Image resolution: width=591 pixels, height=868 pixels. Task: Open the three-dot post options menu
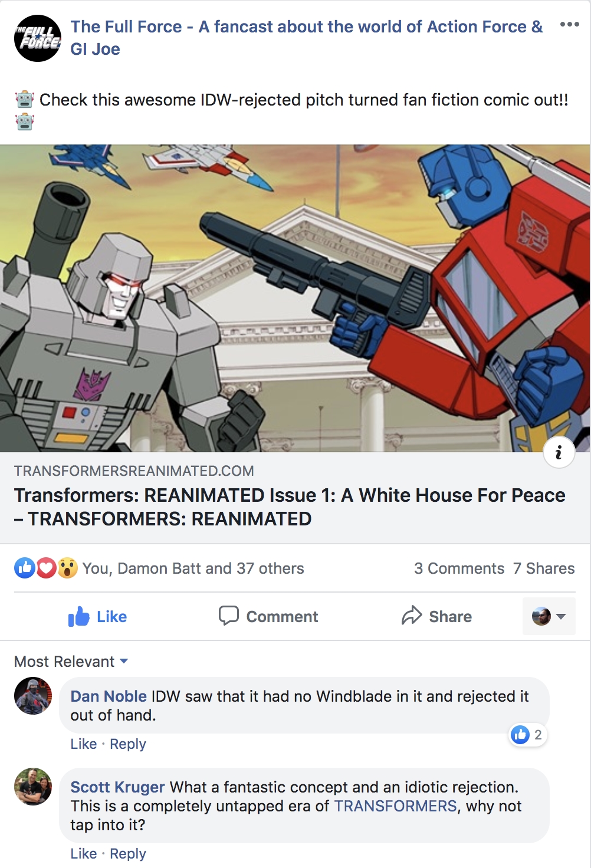tap(569, 24)
